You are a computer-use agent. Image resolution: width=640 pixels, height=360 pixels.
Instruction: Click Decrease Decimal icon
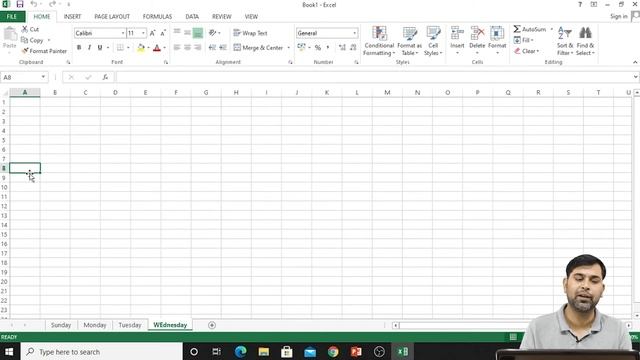[353, 48]
